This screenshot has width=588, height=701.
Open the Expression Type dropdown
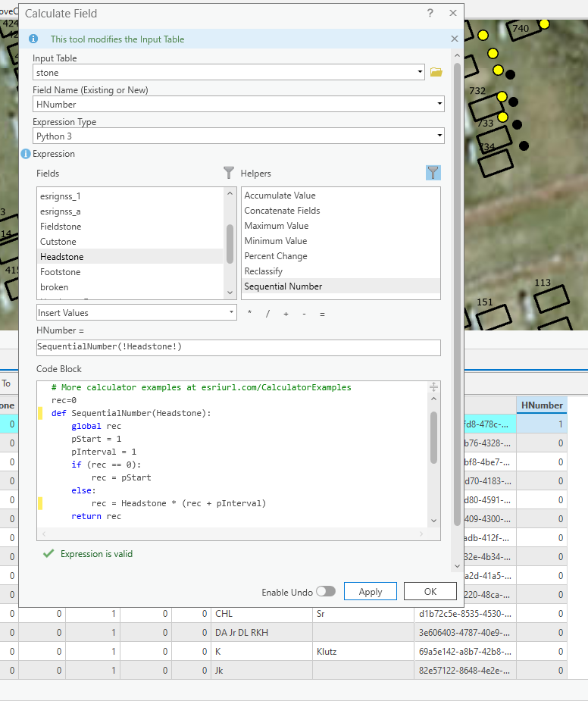(439, 136)
